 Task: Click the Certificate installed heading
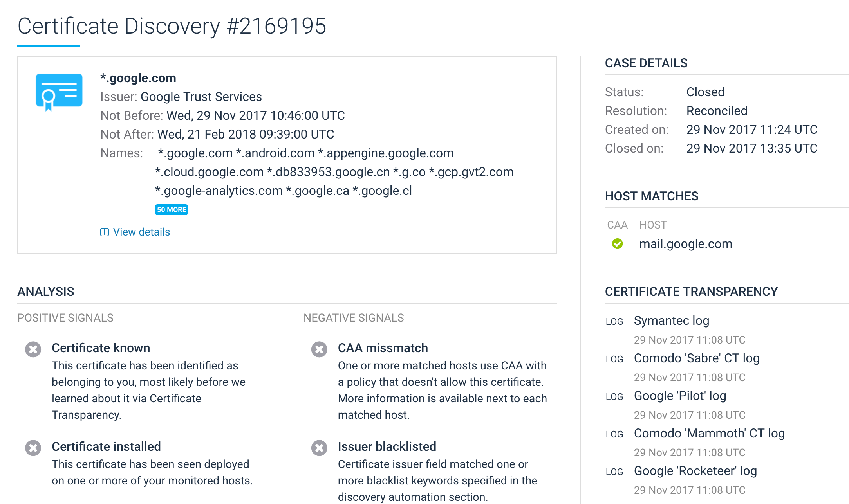pos(107,446)
